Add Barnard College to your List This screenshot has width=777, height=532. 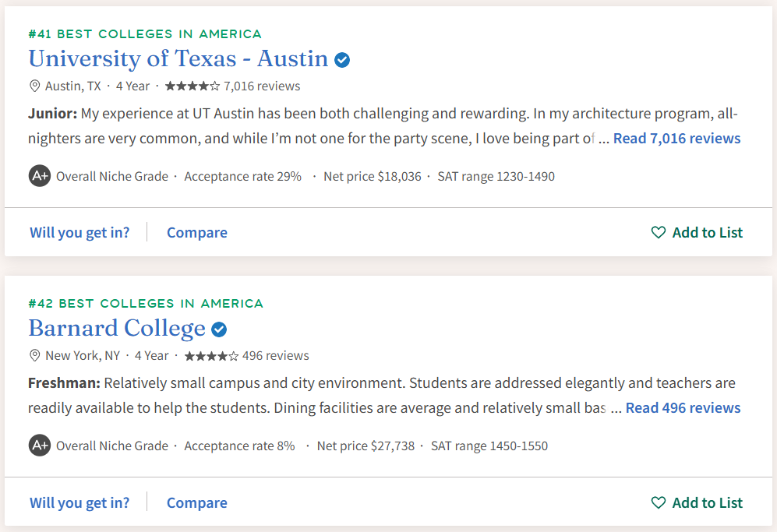[x=697, y=502]
